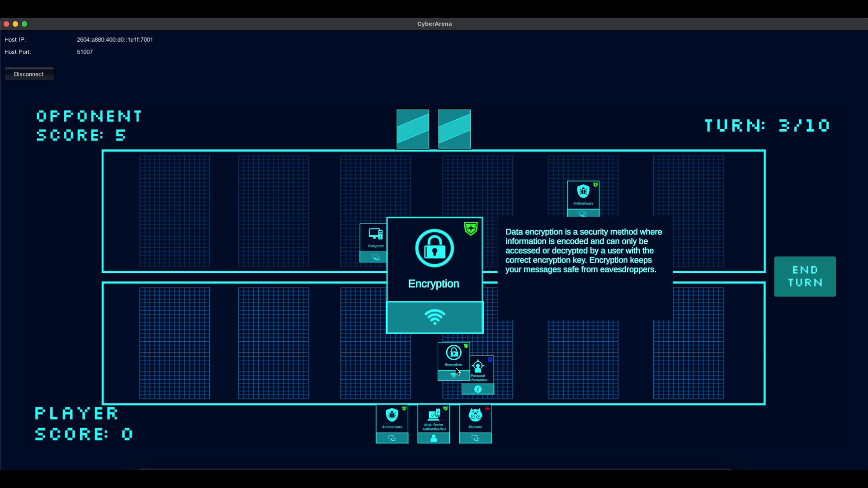Click the Disconnect button
The height and width of the screenshot is (488, 868).
tap(29, 74)
